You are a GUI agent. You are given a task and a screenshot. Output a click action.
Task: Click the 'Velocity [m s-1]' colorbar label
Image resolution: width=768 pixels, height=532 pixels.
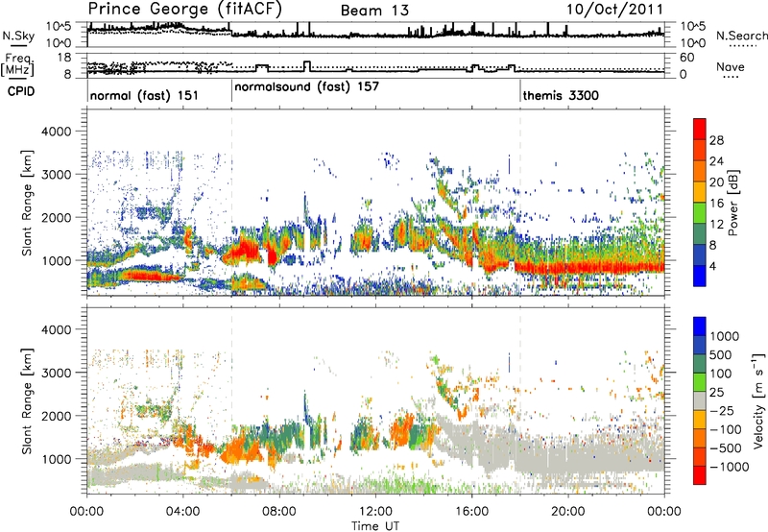[x=758, y=400]
